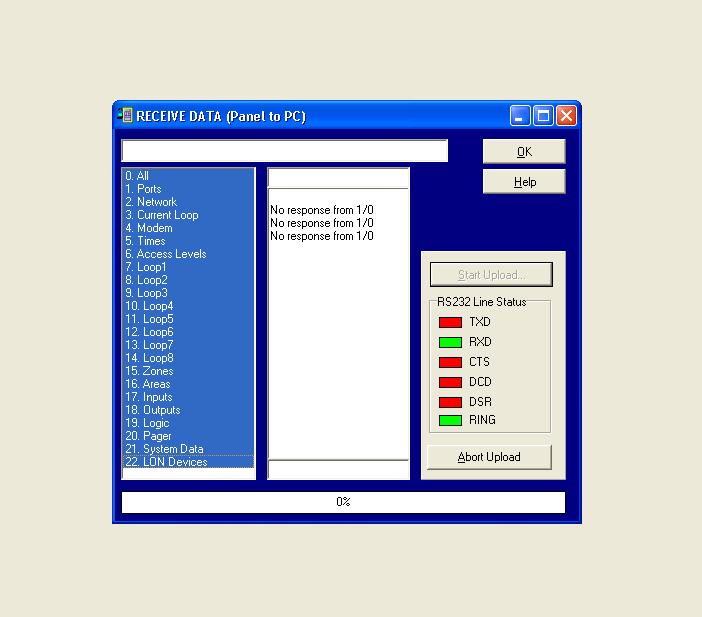Select '19. Logic' list item
Screen dimensions: 702x617
(x=147, y=423)
